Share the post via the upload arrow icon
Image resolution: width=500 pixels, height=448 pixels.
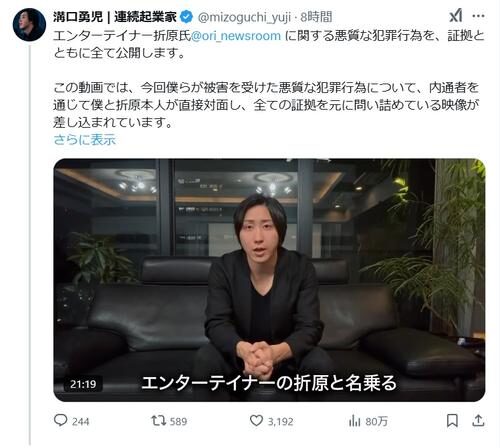click(x=478, y=420)
